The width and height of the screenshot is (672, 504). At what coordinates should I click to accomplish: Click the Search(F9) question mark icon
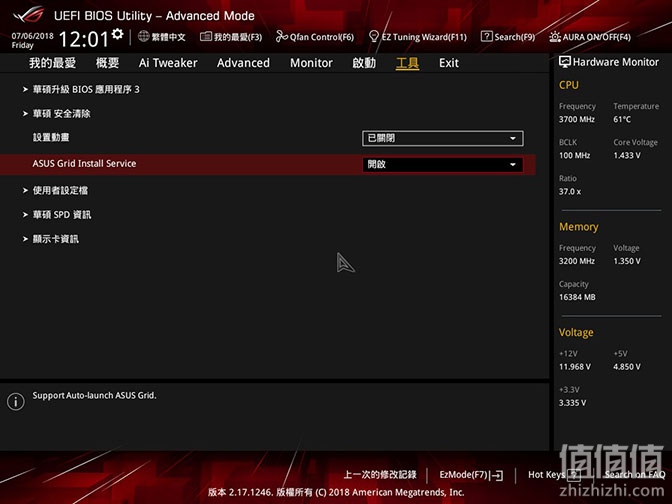tap(486, 36)
